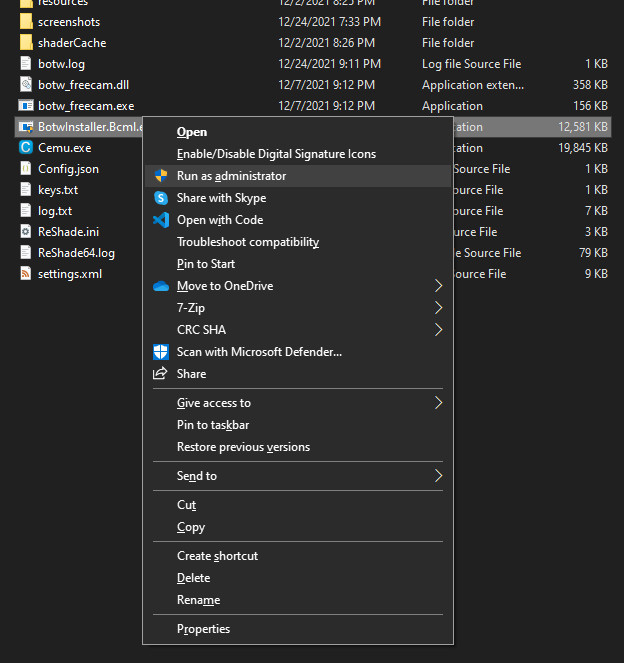
Task: Select the settings.xml file icon
Action: [x=26, y=274]
